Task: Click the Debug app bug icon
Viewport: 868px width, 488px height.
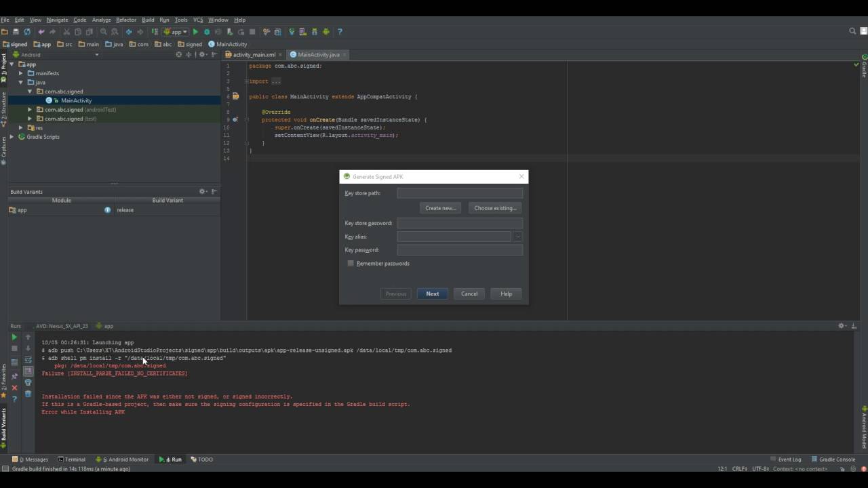Action: point(207,31)
